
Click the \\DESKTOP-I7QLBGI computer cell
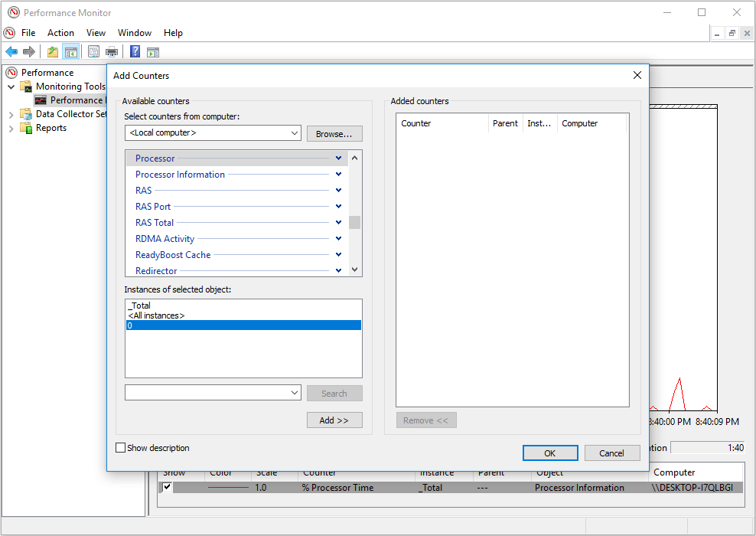click(x=692, y=488)
